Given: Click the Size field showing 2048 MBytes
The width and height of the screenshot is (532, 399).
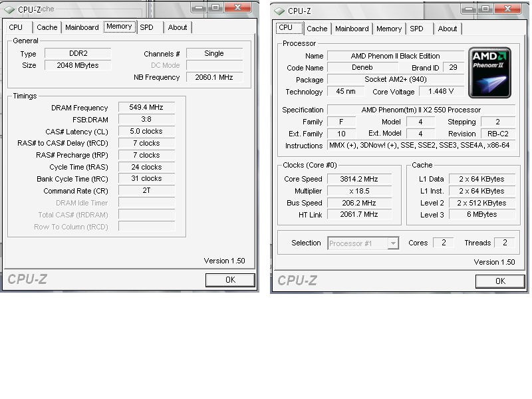Looking at the screenshot, I should pos(78,65).
